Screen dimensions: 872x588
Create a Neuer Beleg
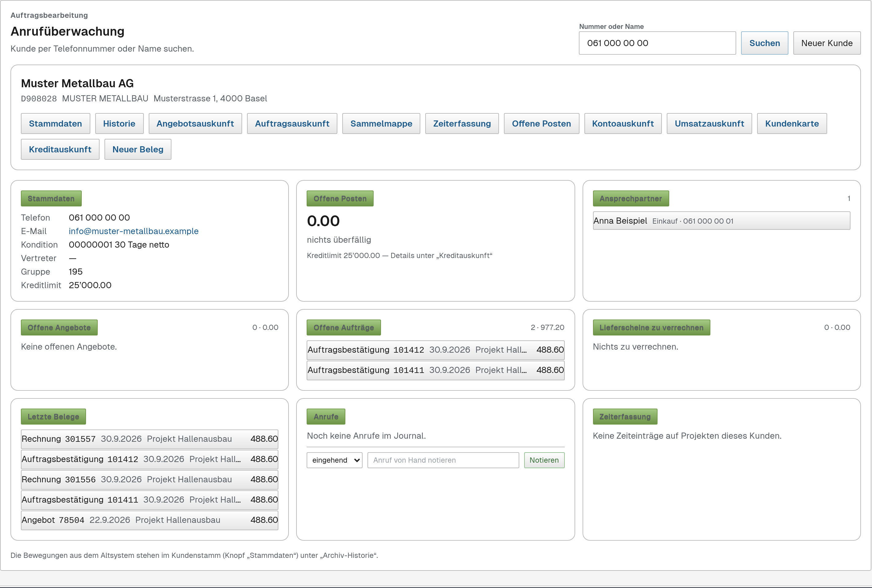tap(138, 149)
